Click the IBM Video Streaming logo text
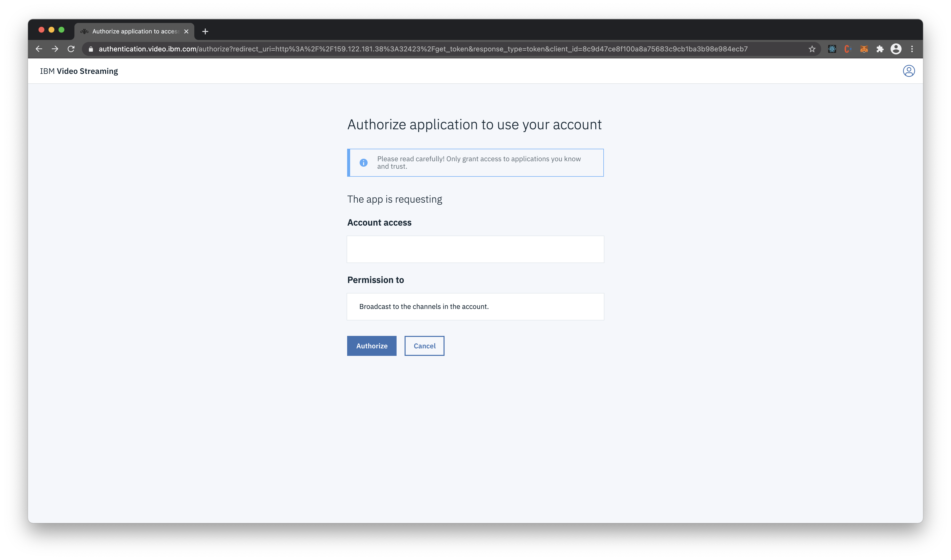This screenshot has width=951, height=560. pos(79,71)
